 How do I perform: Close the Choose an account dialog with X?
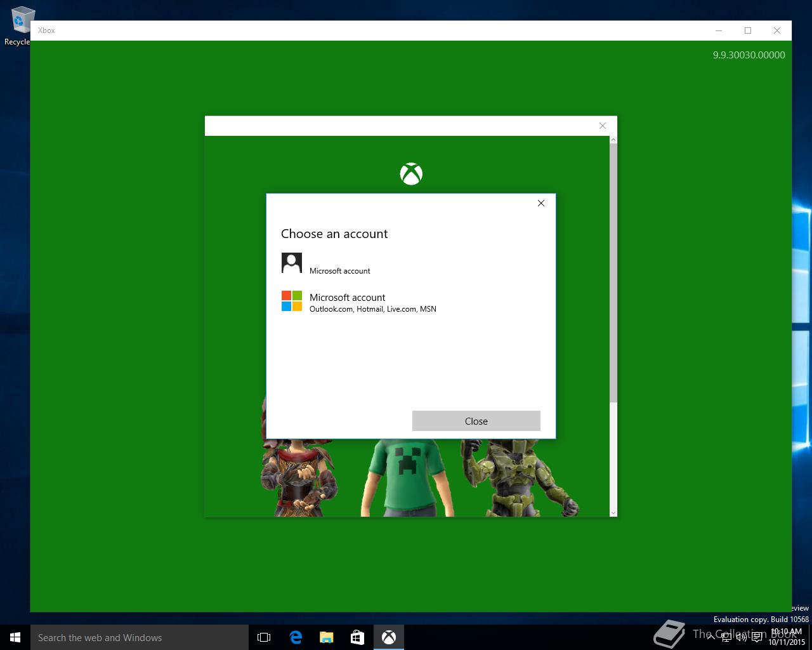pos(541,203)
